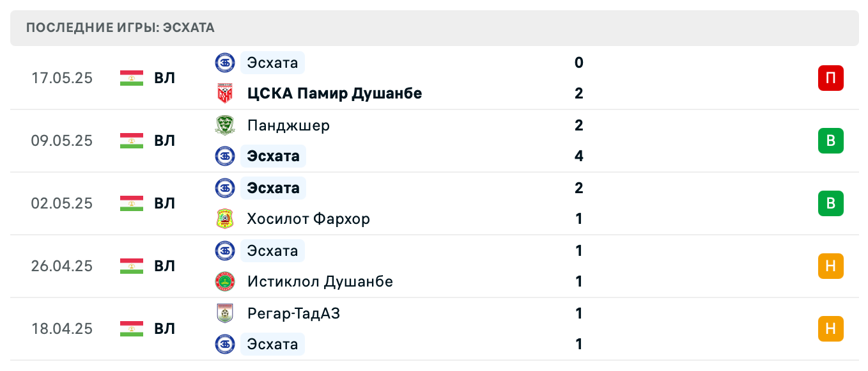The height and width of the screenshot is (371, 868).
Task: Click the Hosilot Farkhor club logo
Action: point(225,219)
